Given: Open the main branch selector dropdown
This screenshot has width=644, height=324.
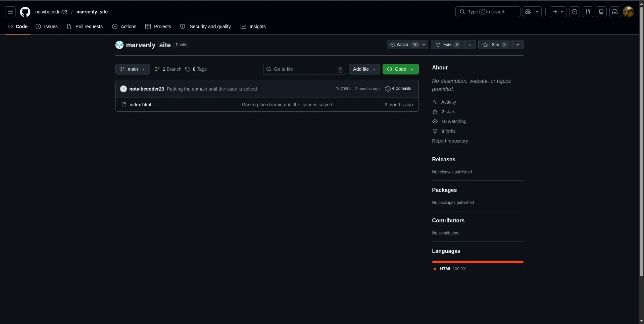Looking at the screenshot, I should 133,69.
